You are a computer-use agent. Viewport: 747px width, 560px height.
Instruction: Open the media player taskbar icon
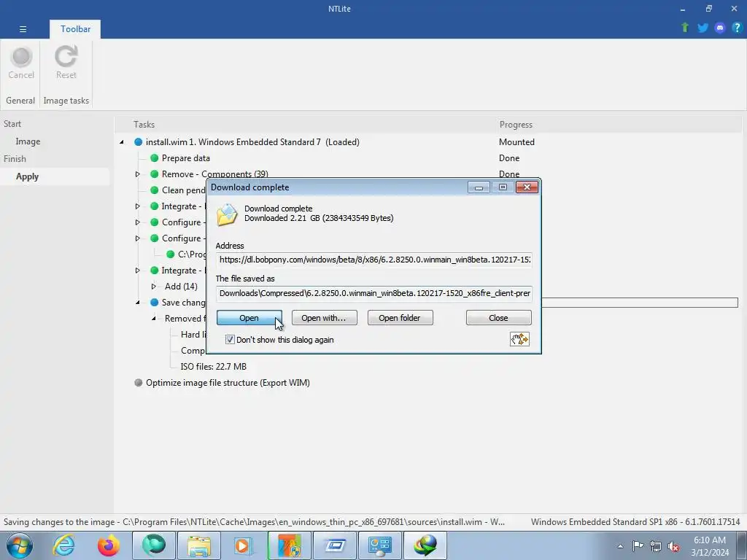(x=244, y=545)
